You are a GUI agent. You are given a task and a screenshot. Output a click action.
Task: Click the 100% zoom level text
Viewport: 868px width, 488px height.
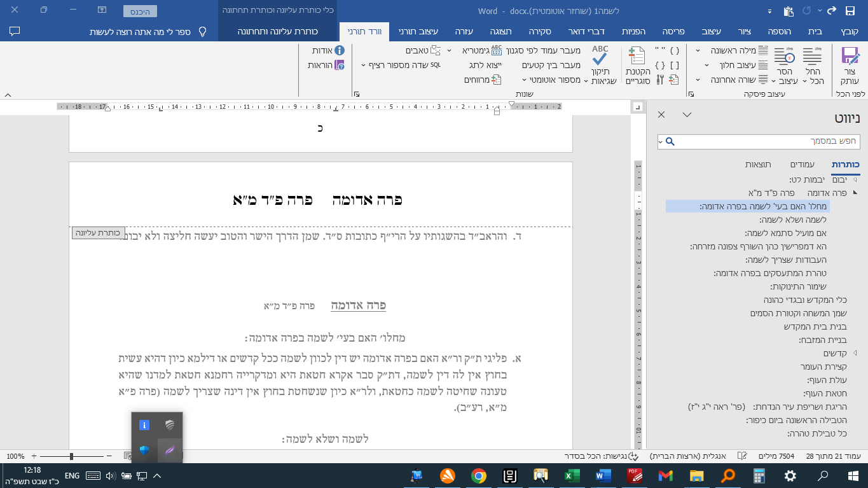[15, 456]
